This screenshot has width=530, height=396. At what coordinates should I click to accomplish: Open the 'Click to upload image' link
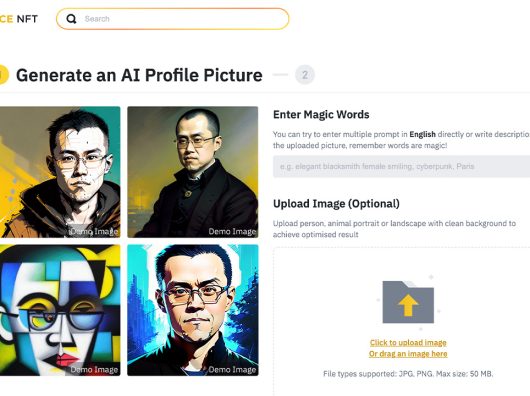(408, 343)
